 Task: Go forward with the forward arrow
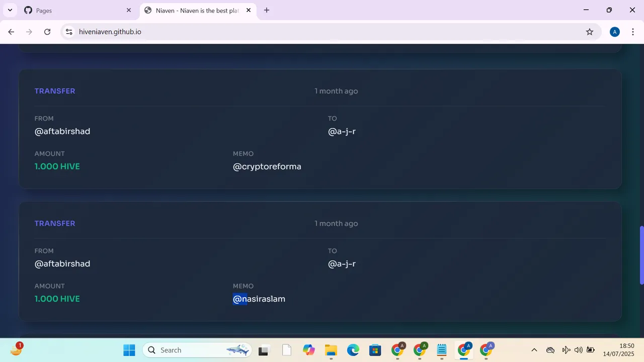pos(29,32)
